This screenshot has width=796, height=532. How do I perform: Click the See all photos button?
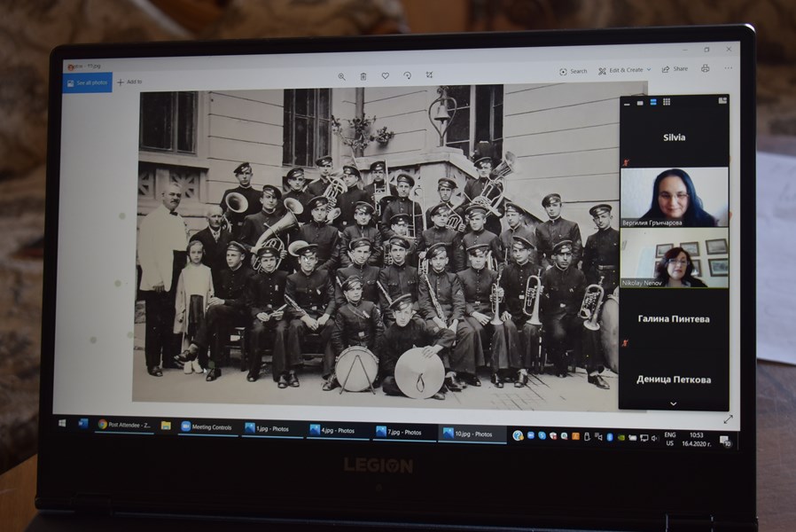(87, 82)
